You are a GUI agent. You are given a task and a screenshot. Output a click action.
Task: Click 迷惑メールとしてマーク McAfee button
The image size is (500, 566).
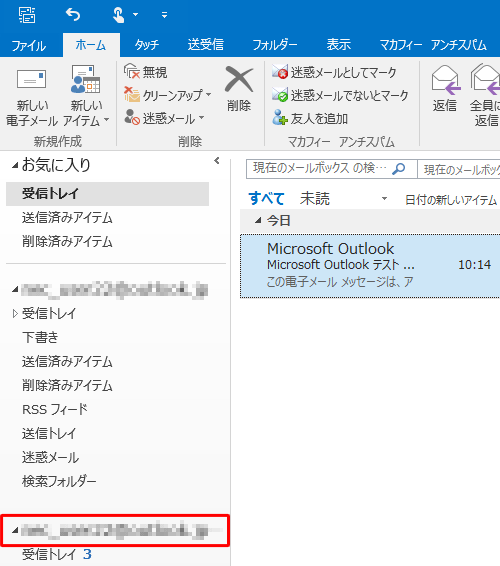click(334, 73)
